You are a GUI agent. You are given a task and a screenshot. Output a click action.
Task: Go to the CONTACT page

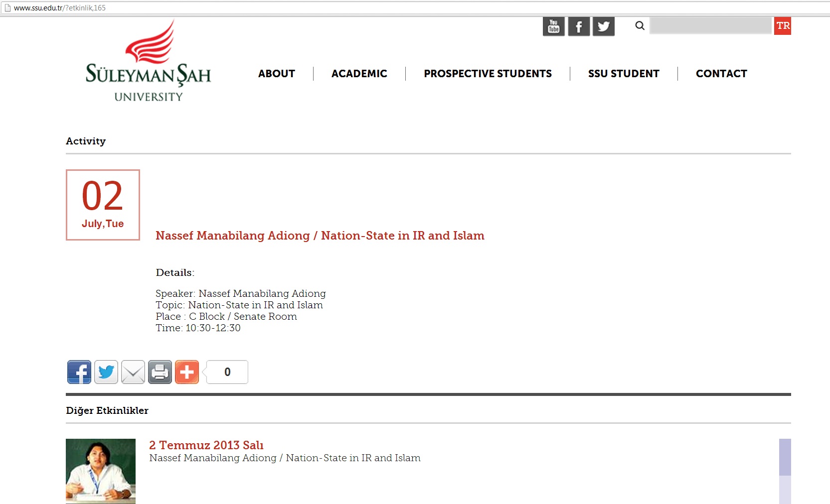[721, 74]
